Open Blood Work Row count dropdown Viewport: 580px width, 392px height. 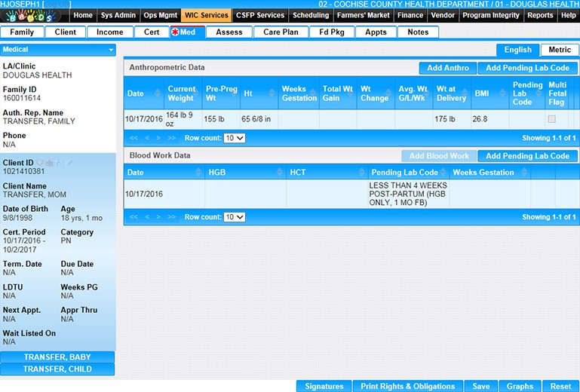[x=235, y=217]
